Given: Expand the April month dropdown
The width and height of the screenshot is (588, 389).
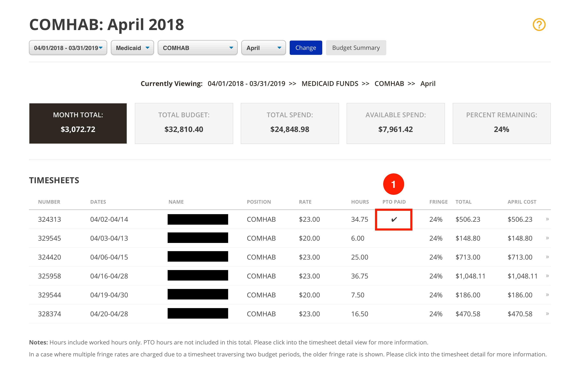Looking at the screenshot, I should [x=263, y=48].
